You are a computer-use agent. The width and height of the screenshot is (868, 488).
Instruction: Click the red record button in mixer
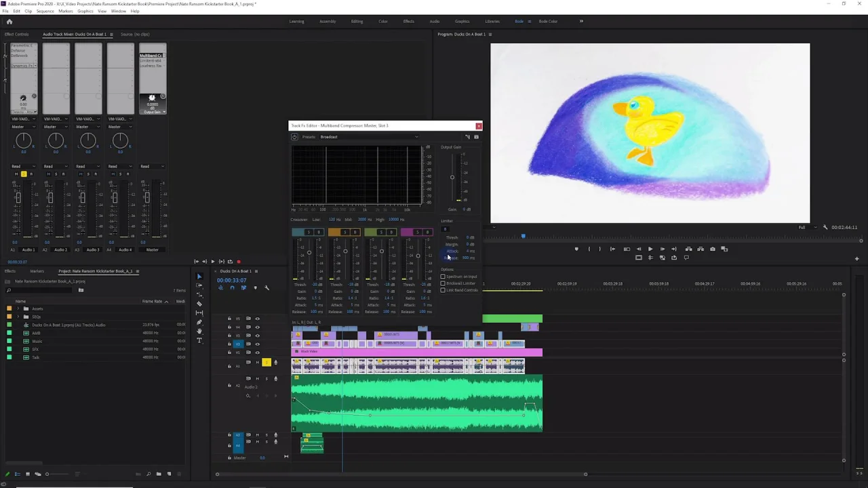click(239, 262)
